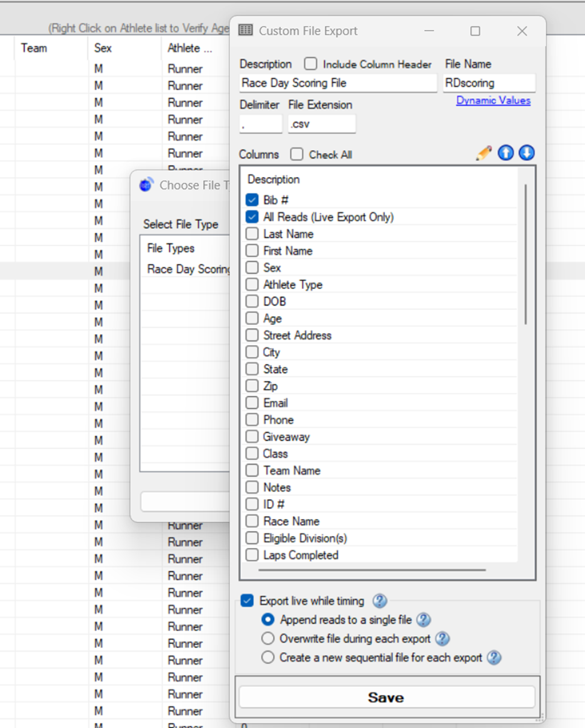
Task: Check the Athlete Type column
Action: coord(252,284)
